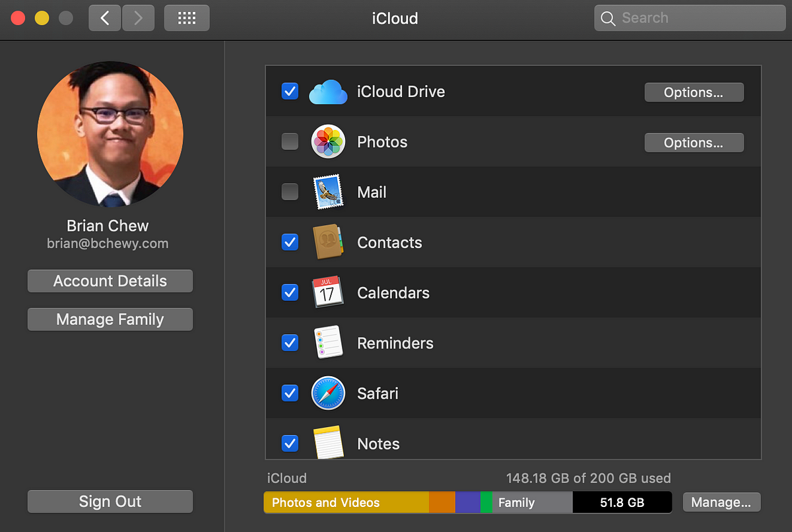792x532 pixels.
Task: Minimize window with yellow button
Action: point(42,18)
